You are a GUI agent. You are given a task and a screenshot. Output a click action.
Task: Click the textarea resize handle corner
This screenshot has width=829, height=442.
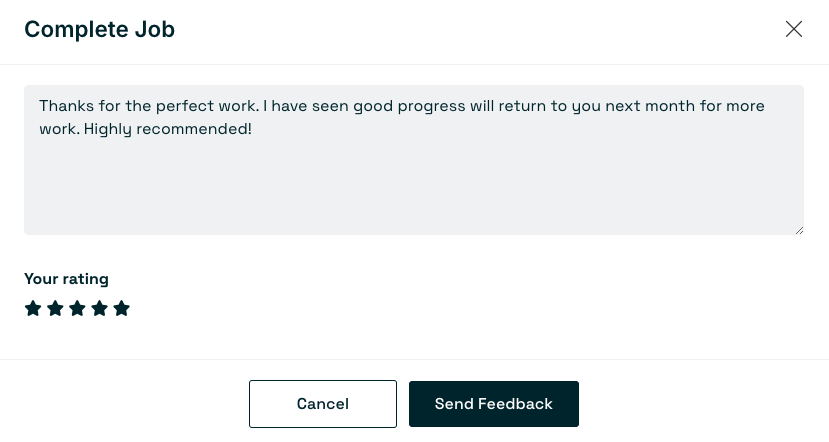(x=799, y=230)
